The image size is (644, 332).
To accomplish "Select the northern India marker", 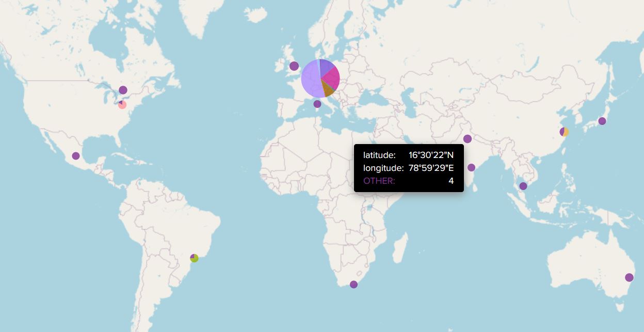I will [x=467, y=138].
